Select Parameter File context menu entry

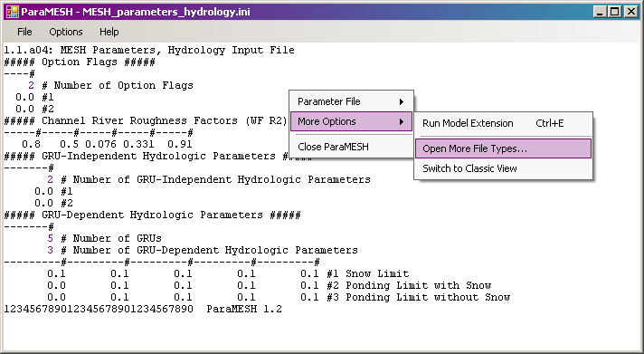(x=351, y=101)
